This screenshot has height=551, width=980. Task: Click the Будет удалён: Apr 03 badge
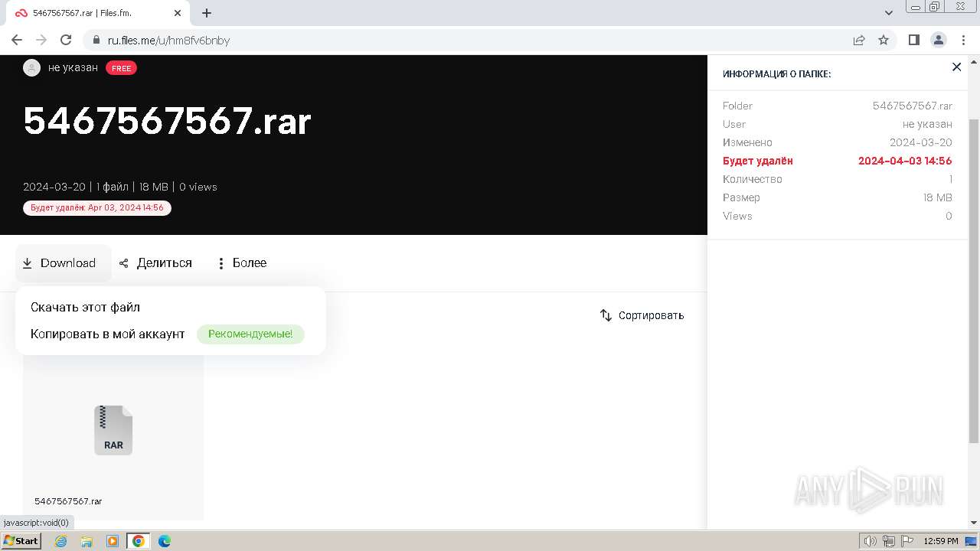(x=97, y=207)
